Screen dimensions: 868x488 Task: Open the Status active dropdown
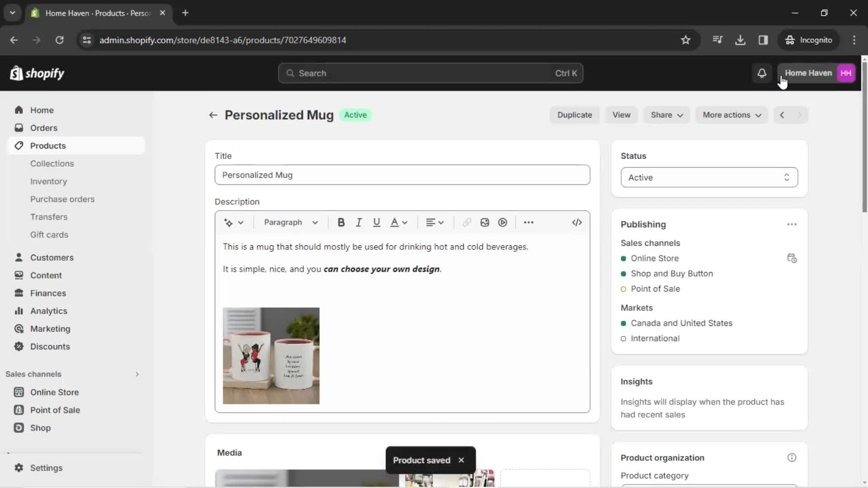[x=709, y=177]
